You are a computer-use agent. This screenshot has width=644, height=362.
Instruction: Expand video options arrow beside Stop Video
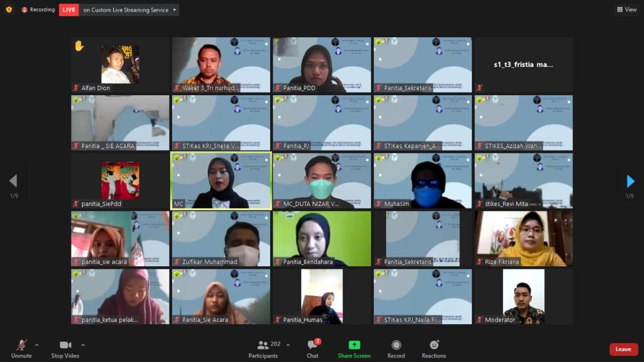pyautogui.click(x=83, y=345)
